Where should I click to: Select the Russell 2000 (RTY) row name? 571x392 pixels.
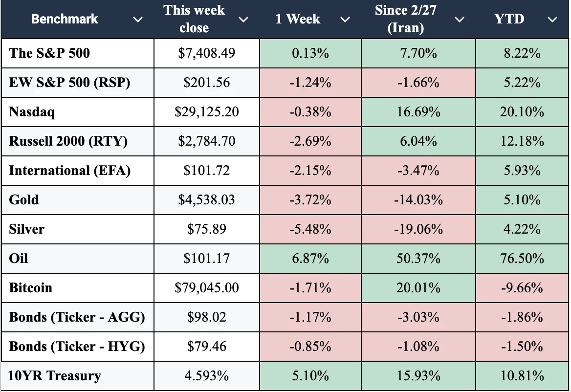click(68, 141)
